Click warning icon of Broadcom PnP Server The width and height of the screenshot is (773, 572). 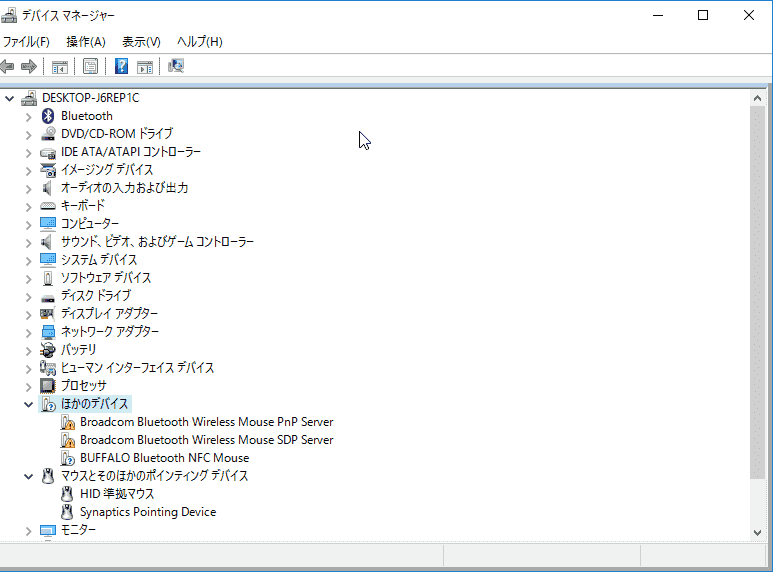(68, 422)
